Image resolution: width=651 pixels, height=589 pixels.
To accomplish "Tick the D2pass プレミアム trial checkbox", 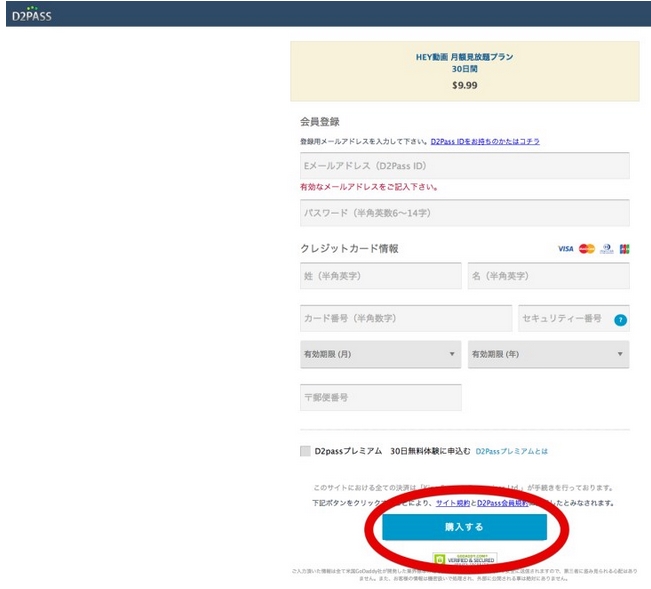I will tap(305, 451).
